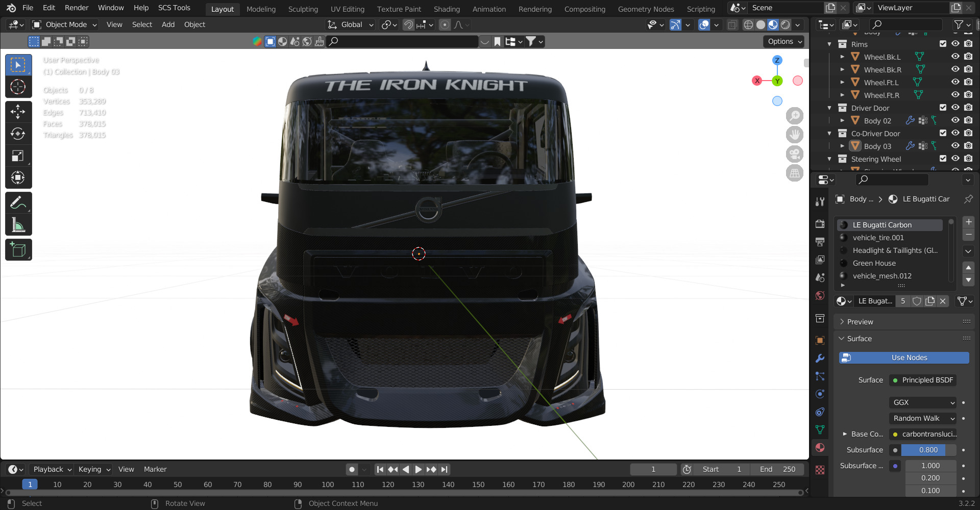
Task: Switch to the Shading workspace tab
Action: 447,9
